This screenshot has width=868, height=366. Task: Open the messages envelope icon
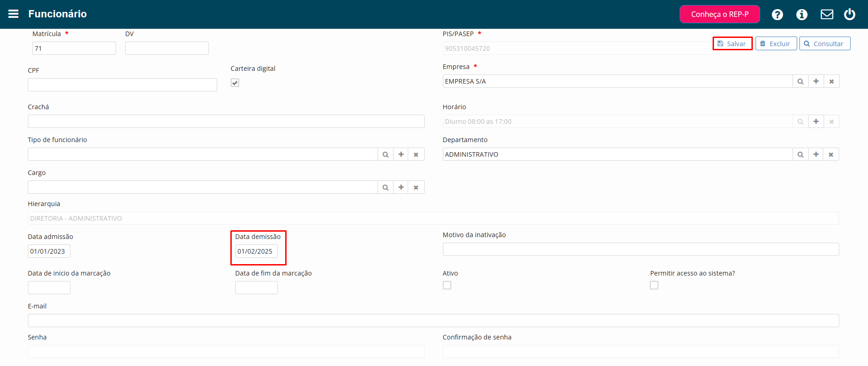(826, 15)
